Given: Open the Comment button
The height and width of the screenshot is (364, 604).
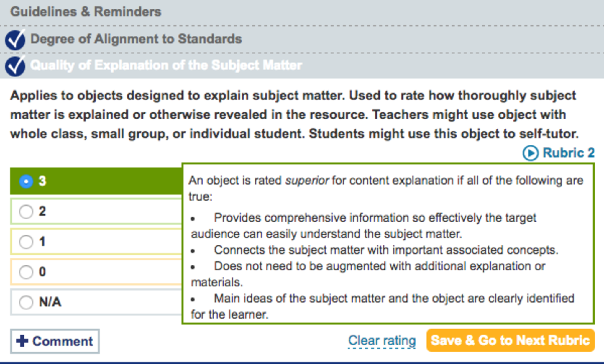Looking at the screenshot, I should pyautogui.click(x=55, y=341).
